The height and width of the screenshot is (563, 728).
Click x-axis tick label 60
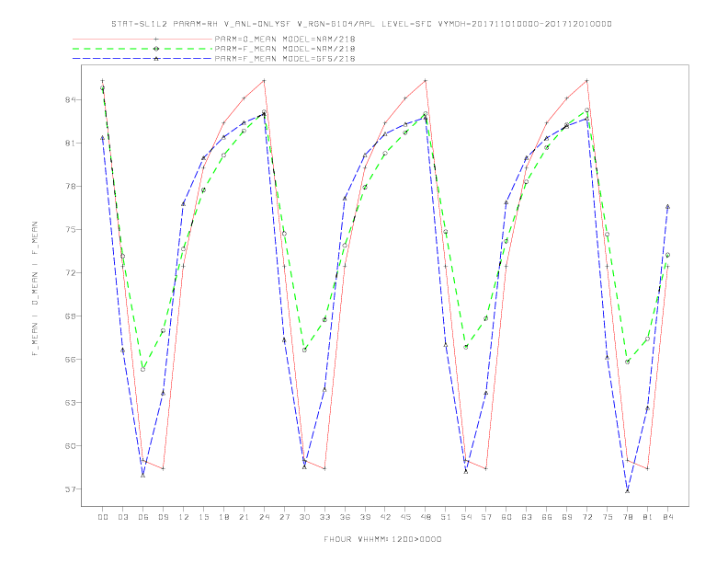506,517
